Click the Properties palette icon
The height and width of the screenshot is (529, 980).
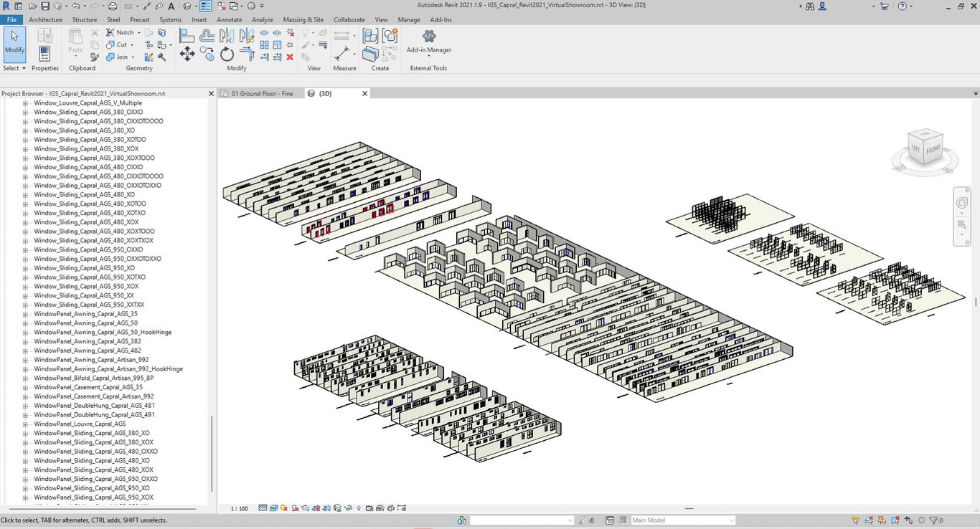coord(44,53)
